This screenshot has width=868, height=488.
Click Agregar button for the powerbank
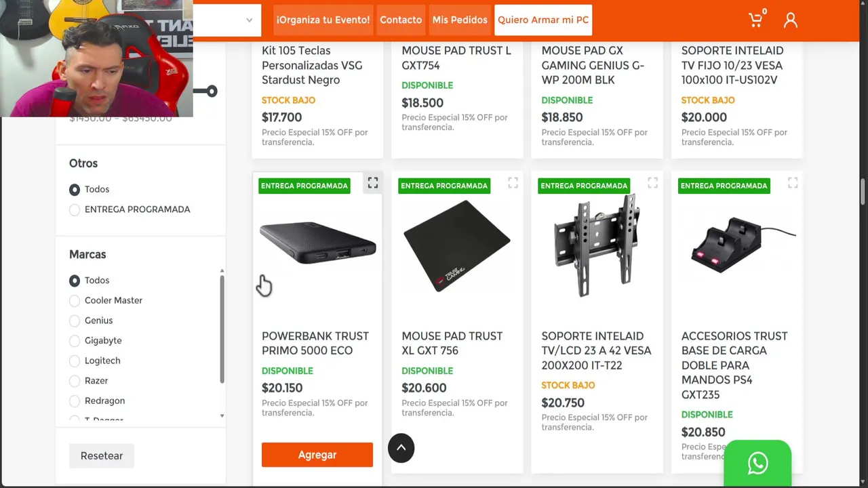(317, 455)
